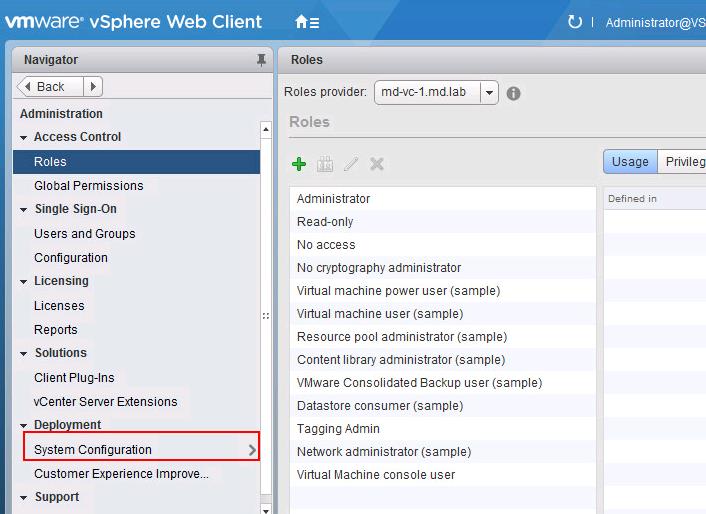Open Users and Groups page
The height and width of the screenshot is (514, 706).
coord(85,234)
